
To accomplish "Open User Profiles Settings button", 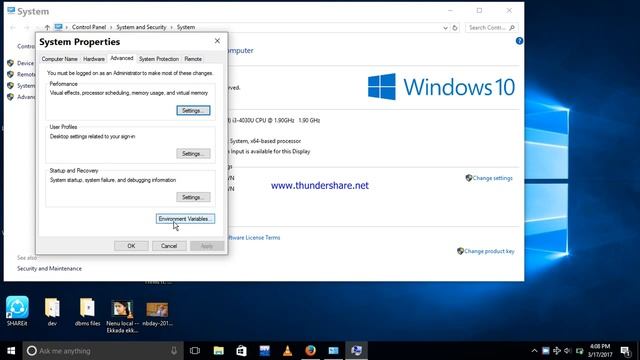I will coord(193,153).
